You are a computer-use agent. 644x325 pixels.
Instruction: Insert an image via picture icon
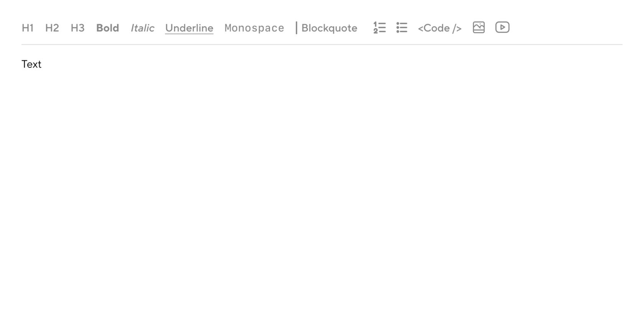tap(479, 27)
